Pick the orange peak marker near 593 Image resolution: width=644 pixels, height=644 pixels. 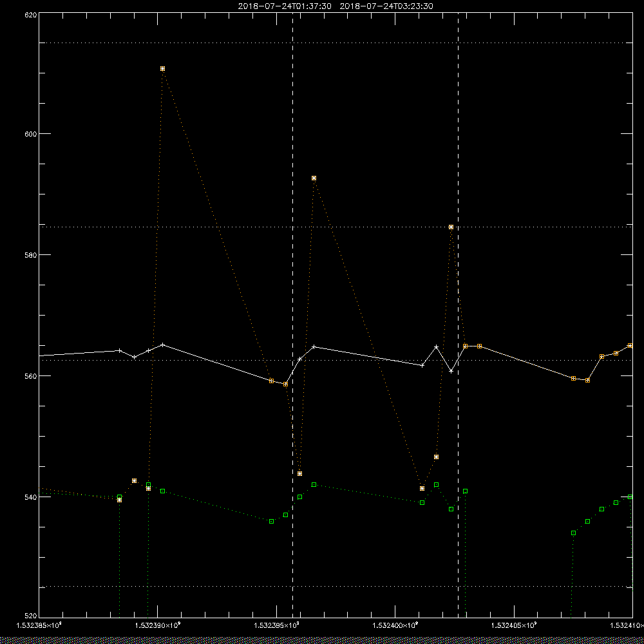(x=314, y=178)
